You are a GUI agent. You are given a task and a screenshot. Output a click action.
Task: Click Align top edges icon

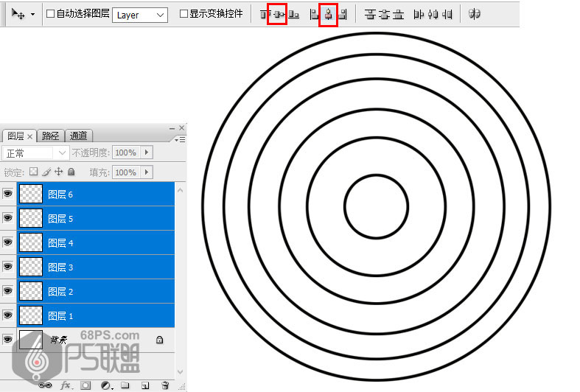263,15
